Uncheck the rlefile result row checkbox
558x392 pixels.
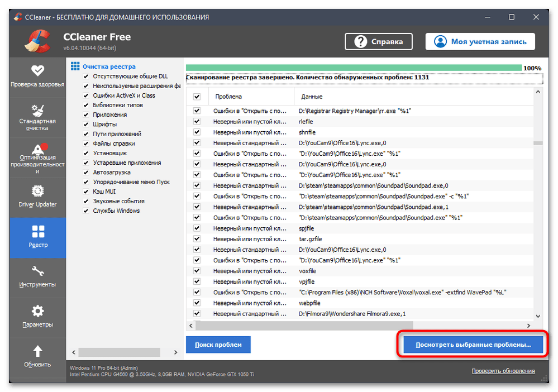[197, 121]
